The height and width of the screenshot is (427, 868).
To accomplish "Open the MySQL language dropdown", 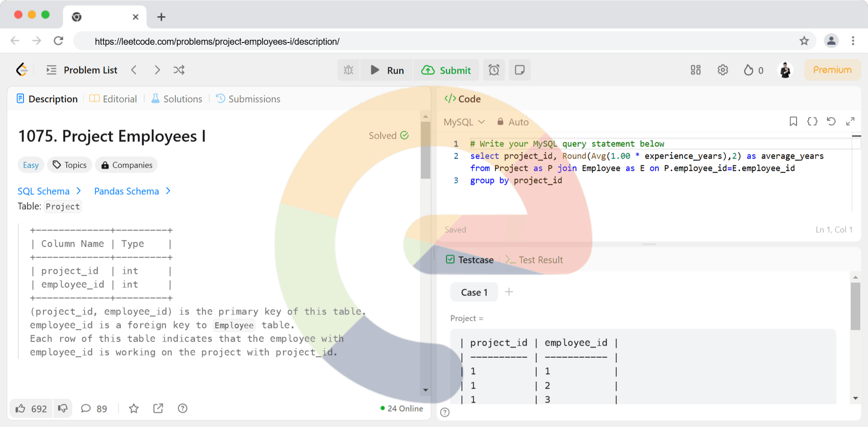I will pos(464,122).
